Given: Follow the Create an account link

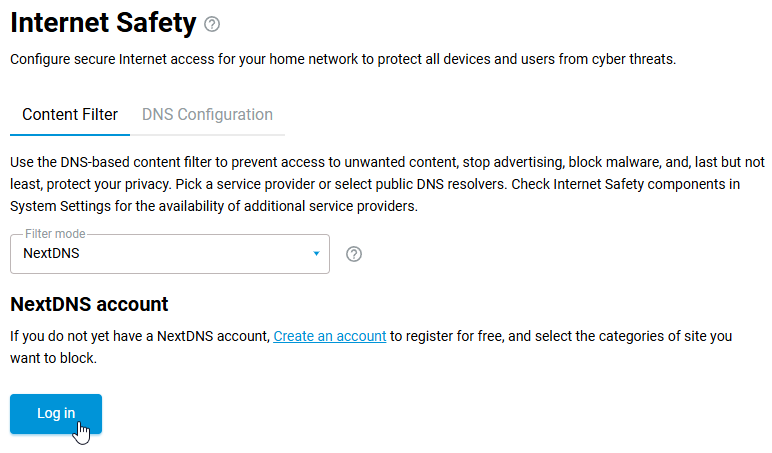Looking at the screenshot, I should click(330, 336).
